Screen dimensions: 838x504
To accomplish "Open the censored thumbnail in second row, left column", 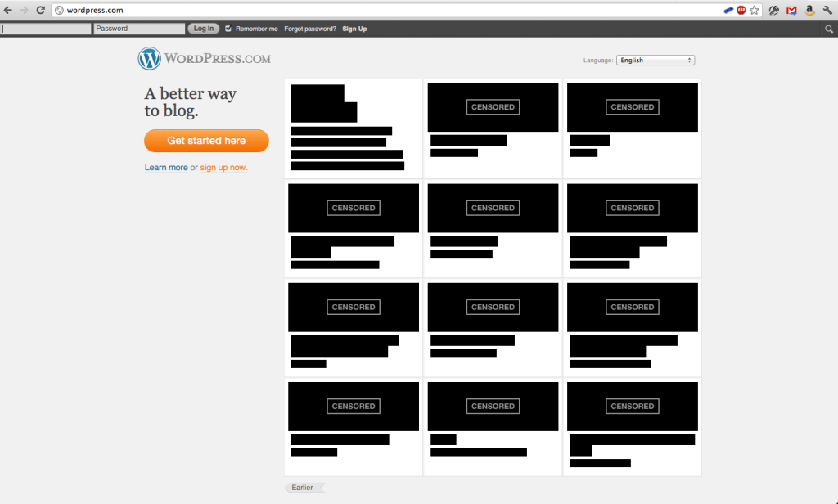I will point(354,208).
